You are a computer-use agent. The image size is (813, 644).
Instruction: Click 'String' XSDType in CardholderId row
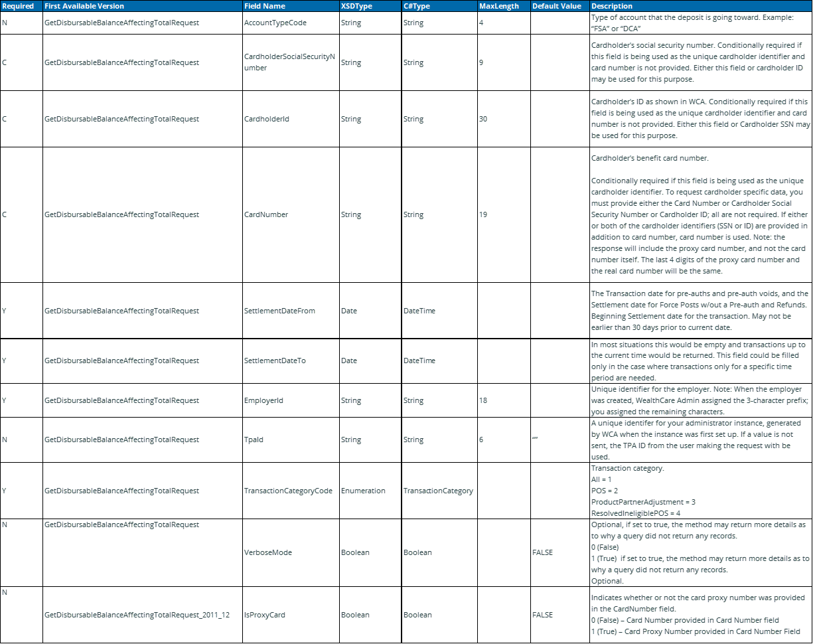[x=370, y=119]
